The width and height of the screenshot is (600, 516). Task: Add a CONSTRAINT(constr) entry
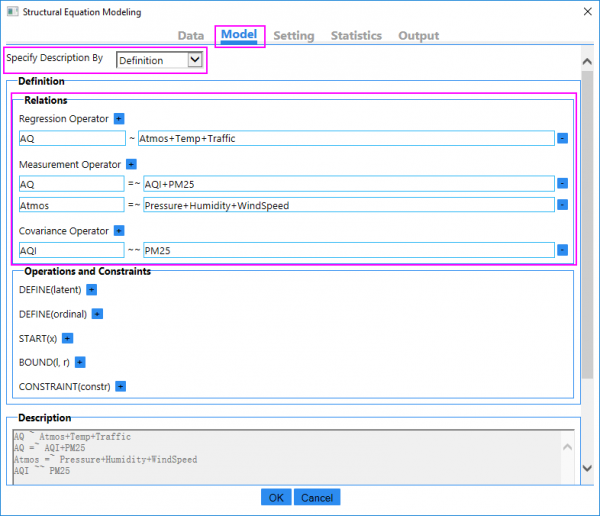click(119, 386)
